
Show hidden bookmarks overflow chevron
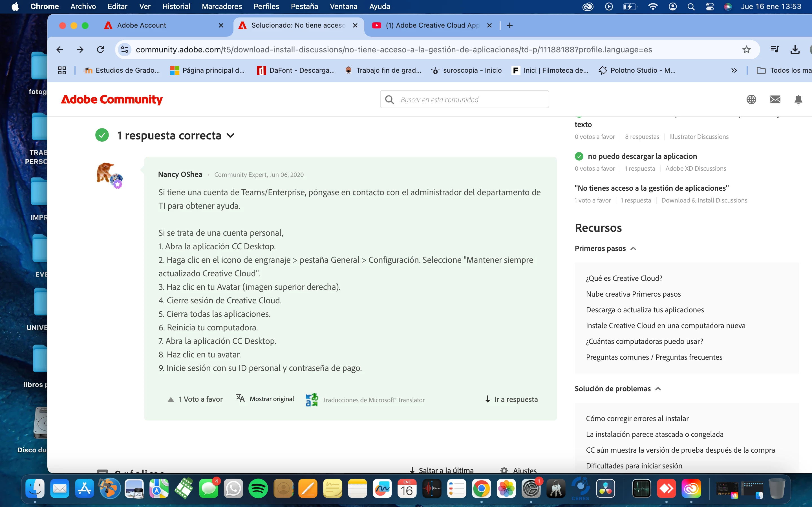[734, 70]
